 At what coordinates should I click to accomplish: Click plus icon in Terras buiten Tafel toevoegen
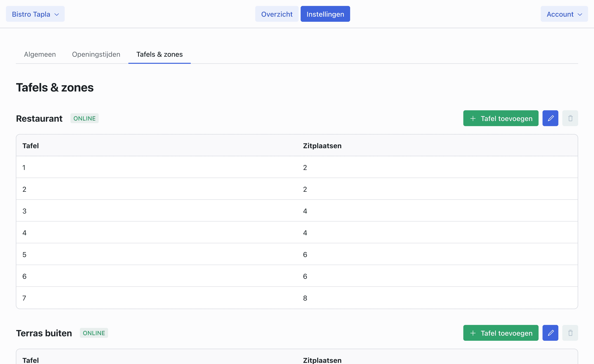tap(473, 333)
